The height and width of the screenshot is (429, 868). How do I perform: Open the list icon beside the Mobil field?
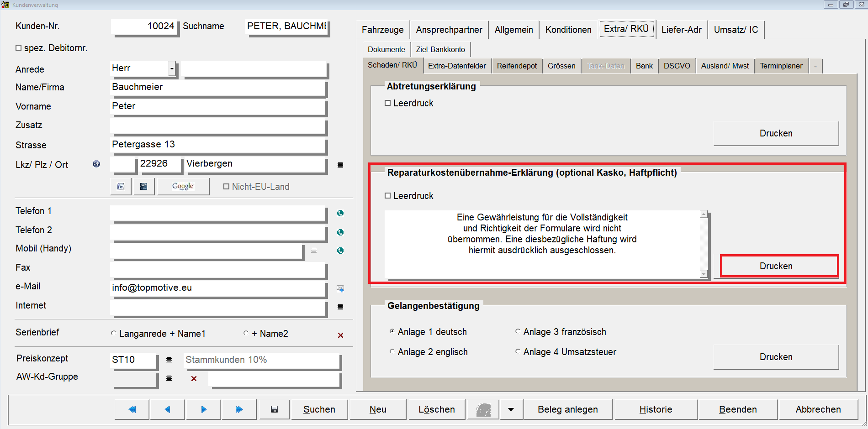[314, 250]
